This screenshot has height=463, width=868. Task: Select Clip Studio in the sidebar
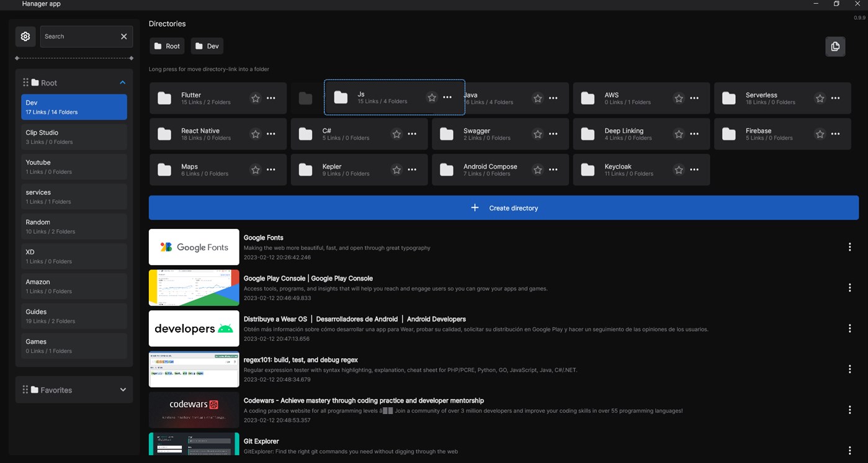(x=74, y=137)
